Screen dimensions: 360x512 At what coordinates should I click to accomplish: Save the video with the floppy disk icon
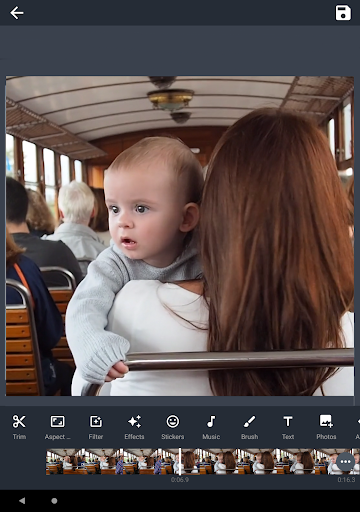[x=343, y=13]
